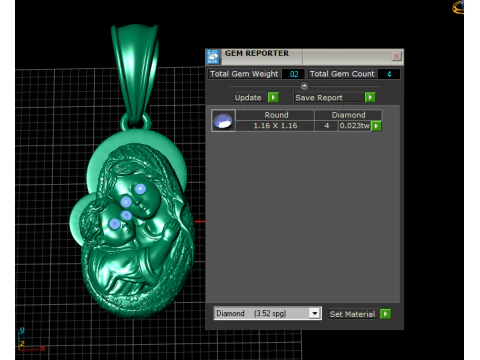Open the Diamond (3.52 spg) material dropdown
Screen dimensions: 480x360
[x=267, y=314]
